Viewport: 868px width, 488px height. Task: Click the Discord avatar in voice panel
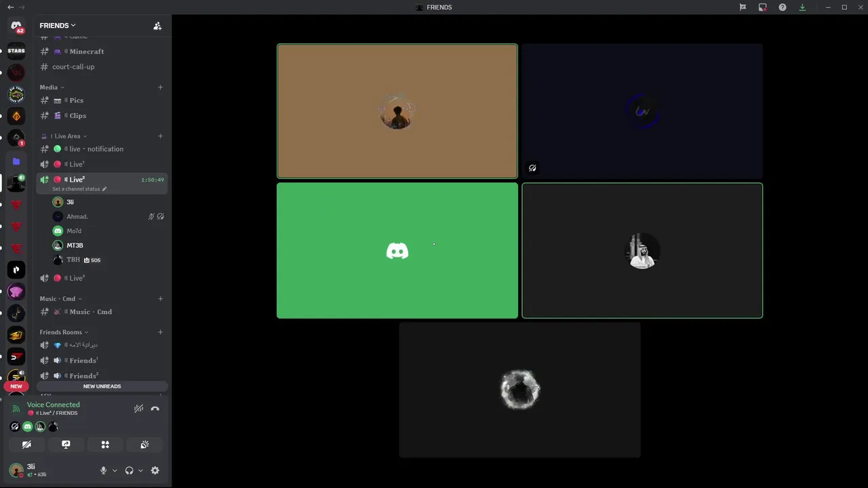[x=27, y=426]
